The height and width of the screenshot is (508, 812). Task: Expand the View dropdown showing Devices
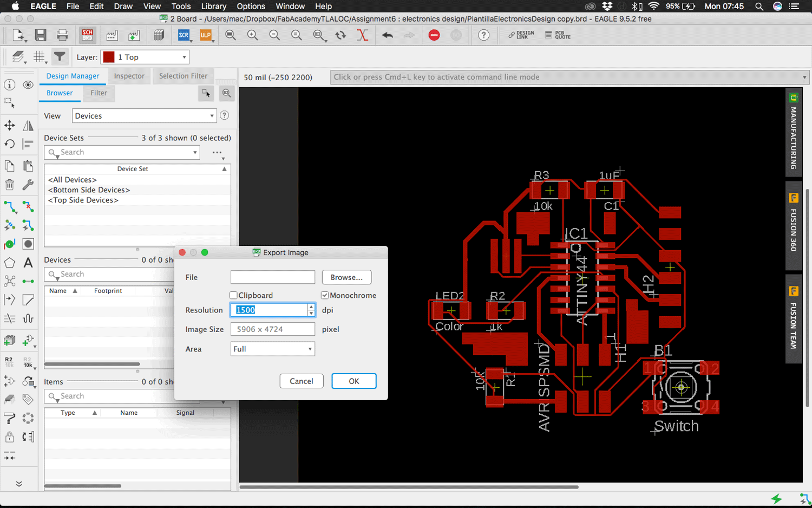click(144, 116)
